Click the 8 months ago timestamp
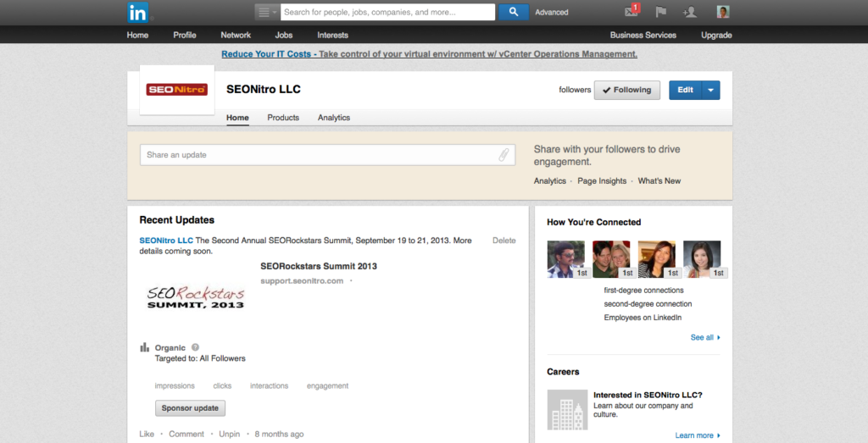Image resolution: width=868 pixels, height=443 pixels. click(x=279, y=435)
